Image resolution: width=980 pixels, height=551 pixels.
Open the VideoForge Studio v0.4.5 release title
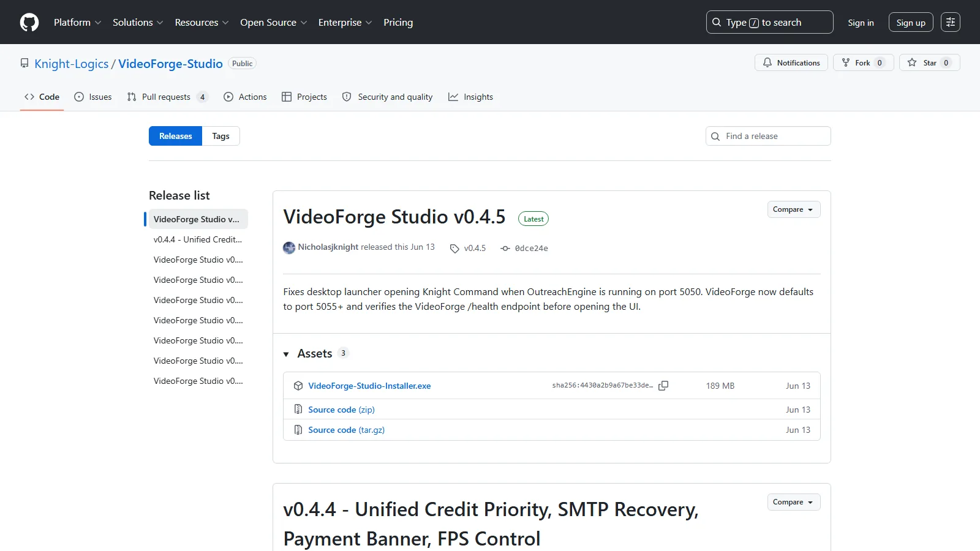click(x=394, y=217)
